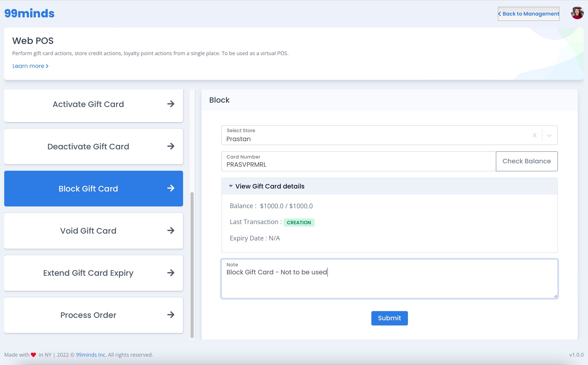The width and height of the screenshot is (588, 365).
Task: Click the arrow on Void Gift Card
Action: coord(171,231)
